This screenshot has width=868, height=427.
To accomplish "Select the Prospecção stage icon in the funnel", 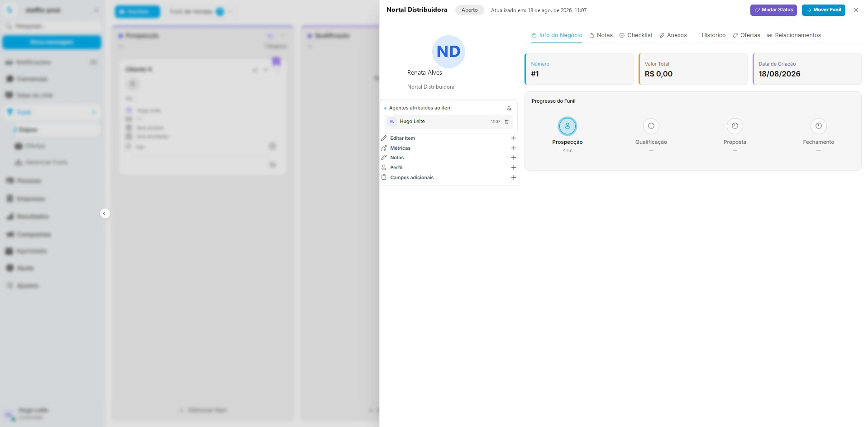I will pos(568,126).
